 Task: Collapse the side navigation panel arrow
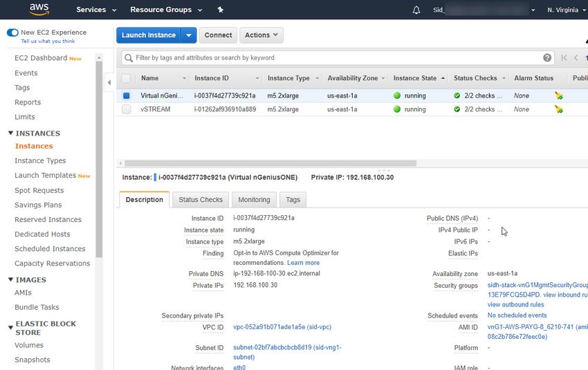(109, 82)
